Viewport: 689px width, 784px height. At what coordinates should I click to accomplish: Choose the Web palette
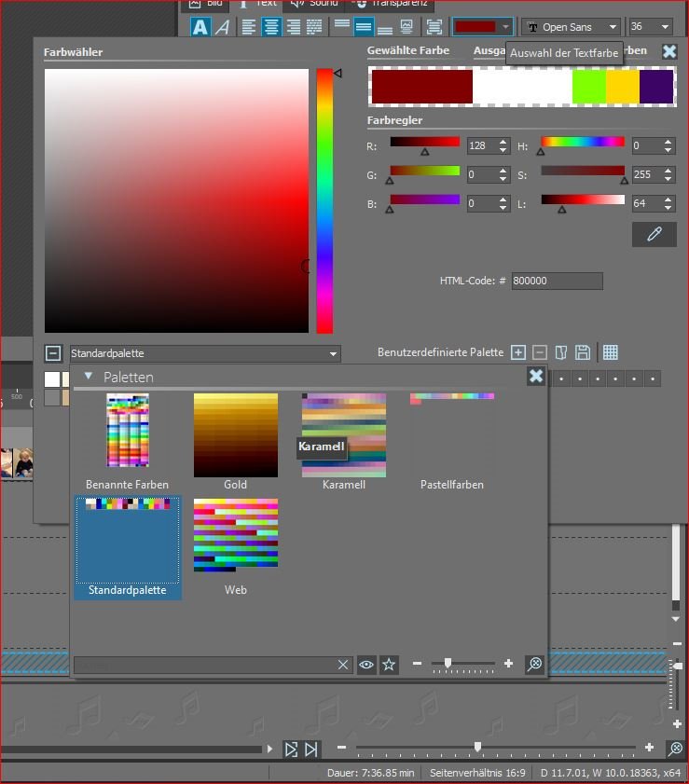[235, 543]
